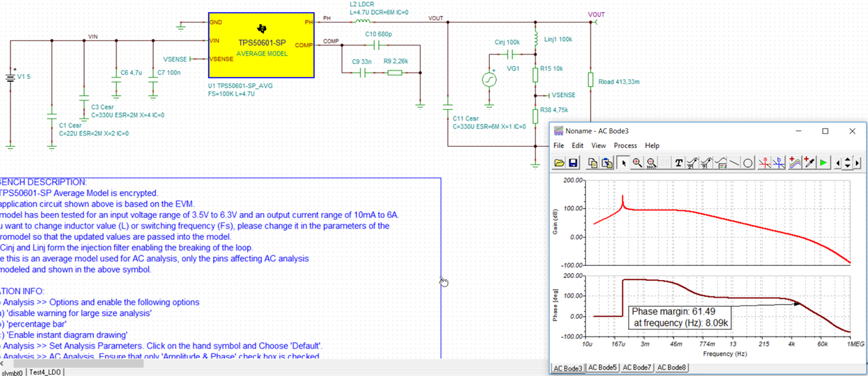Switch to the AC Bode7 tab
The width and height of the screenshot is (868, 376).
[x=637, y=368]
